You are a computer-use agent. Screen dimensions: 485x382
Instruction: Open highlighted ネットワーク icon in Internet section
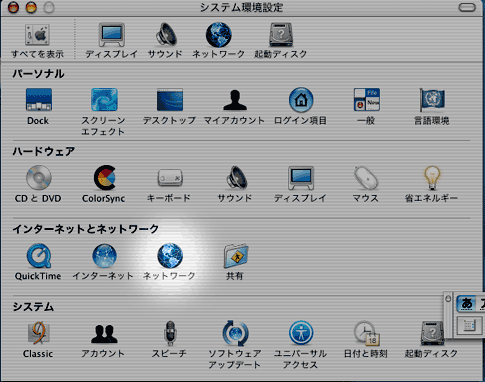coord(170,256)
